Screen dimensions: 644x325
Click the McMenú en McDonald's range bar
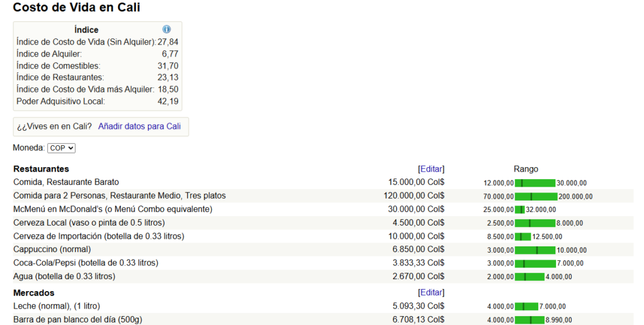pos(519,209)
